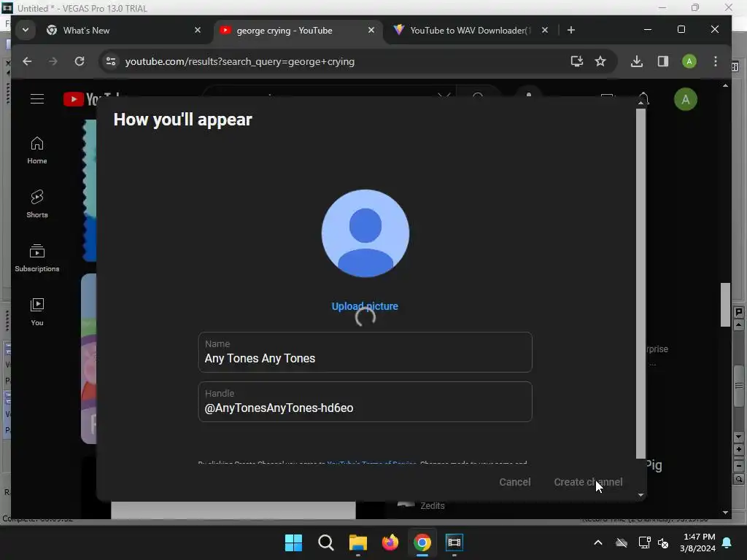Open YouTube notifications bell
Viewport: 747px width, 560px height.
643,98
